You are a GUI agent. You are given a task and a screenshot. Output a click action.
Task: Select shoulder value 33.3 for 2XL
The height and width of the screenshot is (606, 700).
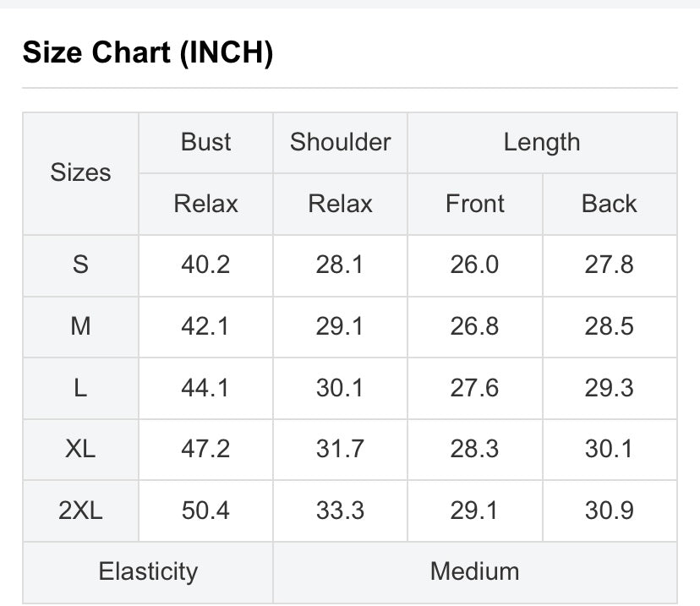340,510
